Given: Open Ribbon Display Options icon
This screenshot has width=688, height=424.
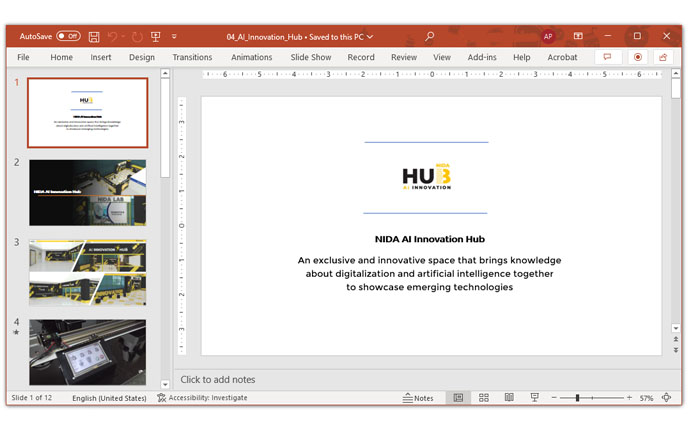Looking at the screenshot, I should pos(578,36).
